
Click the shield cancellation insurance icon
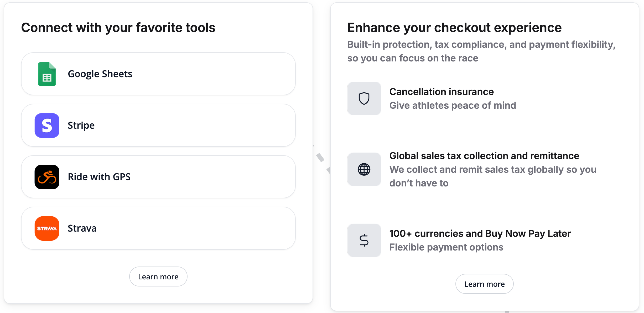[x=364, y=98]
